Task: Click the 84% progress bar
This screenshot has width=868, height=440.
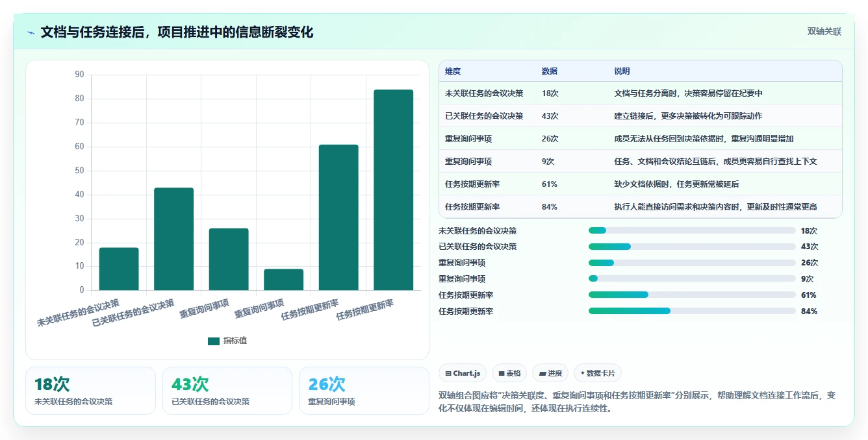Action: 692,312
